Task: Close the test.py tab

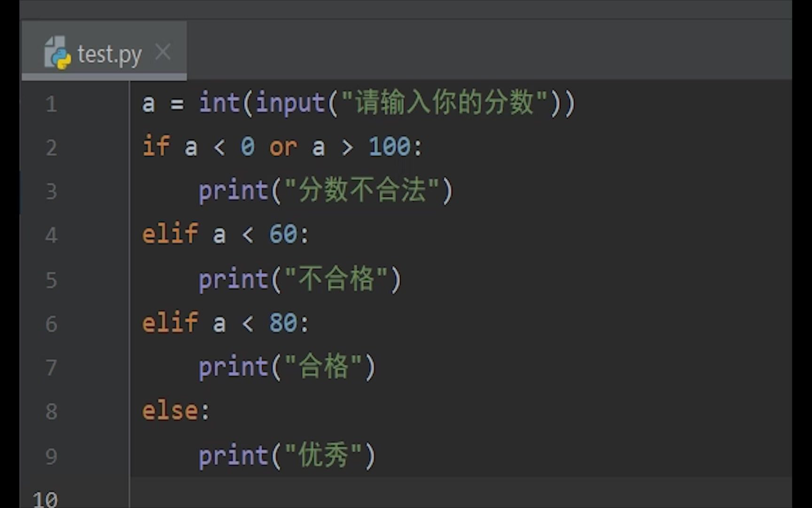Action: [163, 52]
